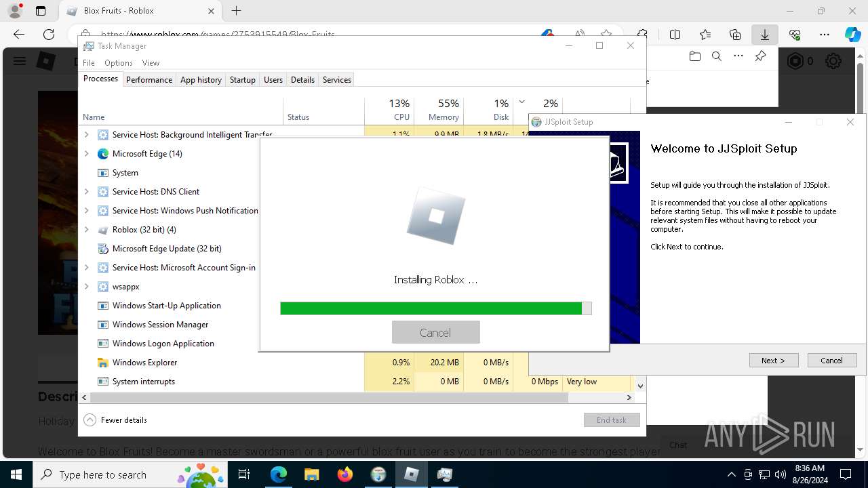Switch to Roblox installer on taskbar
This screenshot has height=488, width=868.
point(412,474)
